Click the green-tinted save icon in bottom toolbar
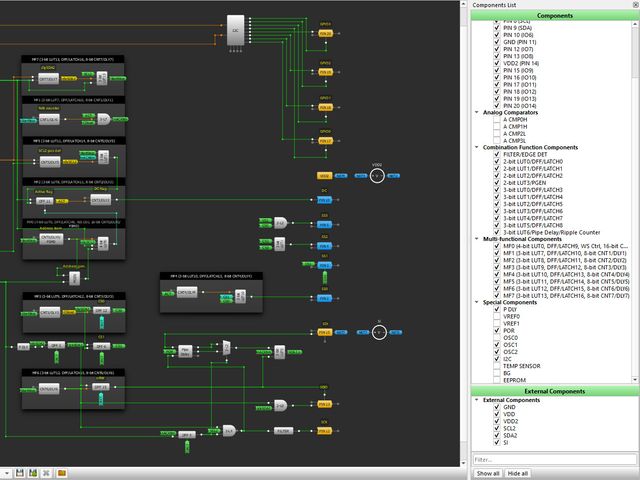The height and width of the screenshot is (480, 640). (x=33, y=473)
